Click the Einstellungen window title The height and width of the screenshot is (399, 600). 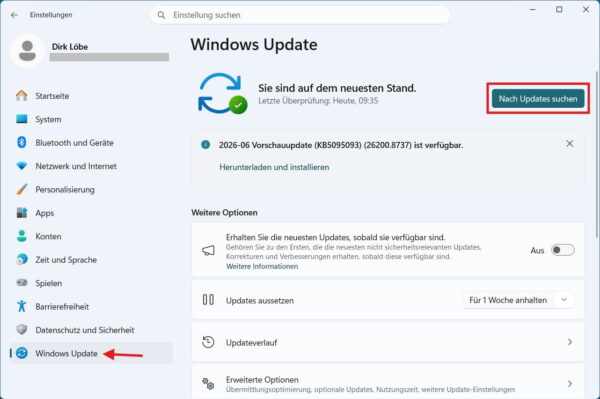pyautogui.click(x=51, y=15)
